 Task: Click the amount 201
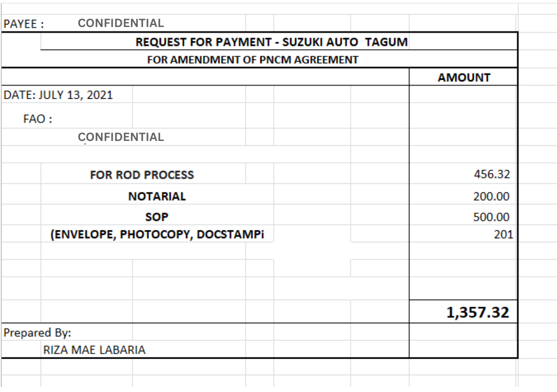coord(503,234)
